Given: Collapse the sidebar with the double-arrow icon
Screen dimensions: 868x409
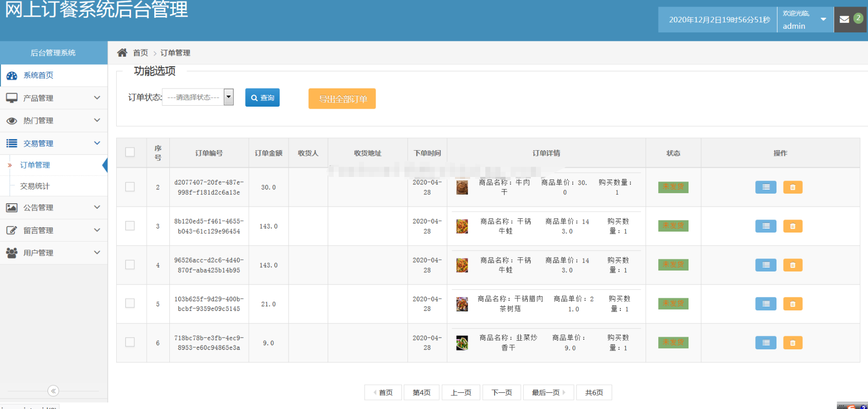Looking at the screenshot, I should [53, 391].
